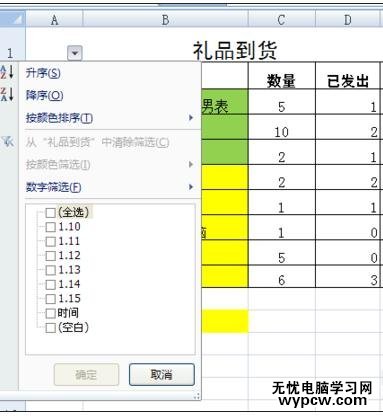Screen dimensions: 383x416
Task: Select column B header
Action: pos(165,20)
